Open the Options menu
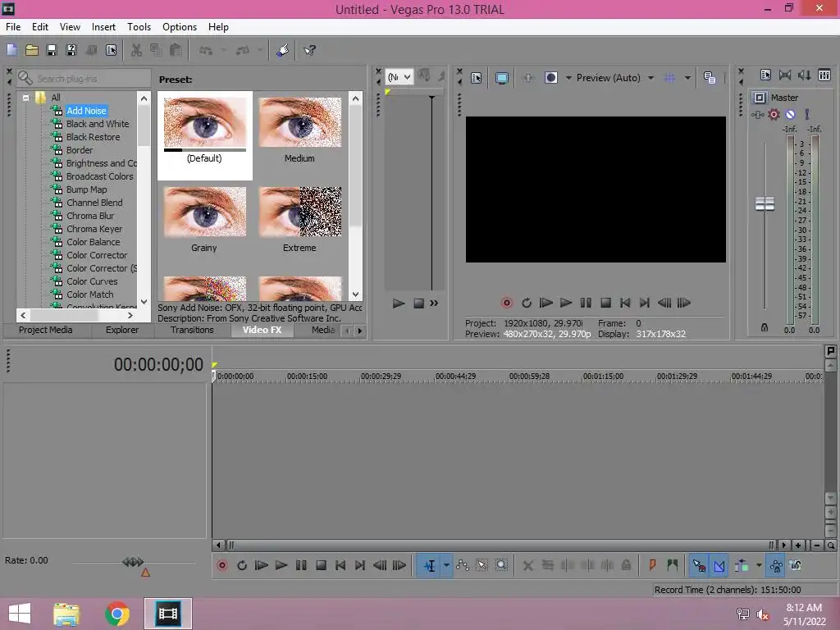The height and width of the screenshot is (630, 840). (x=180, y=27)
